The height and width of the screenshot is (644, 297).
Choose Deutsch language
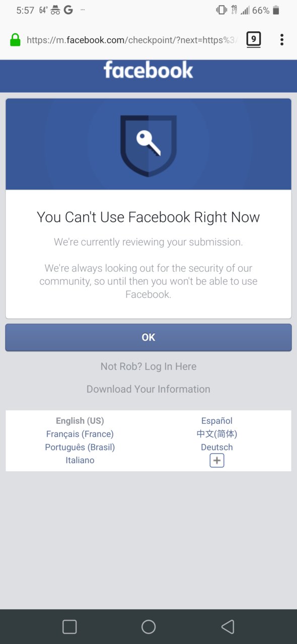pyautogui.click(x=217, y=447)
